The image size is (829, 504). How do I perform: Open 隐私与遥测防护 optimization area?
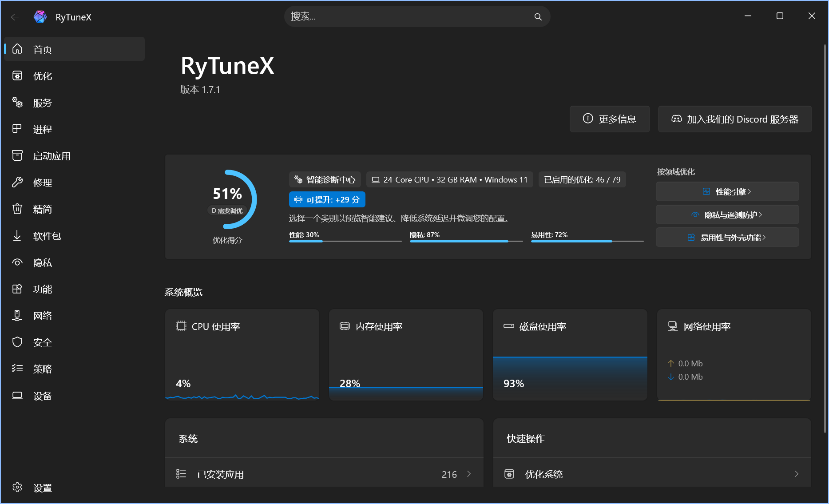coord(727,214)
